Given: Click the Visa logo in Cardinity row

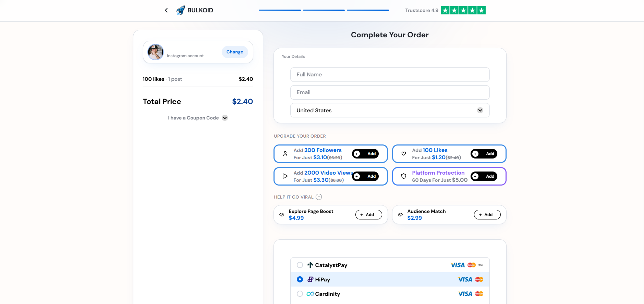Looking at the screenshot, I should pyautogui.click(x=465, y=294).
